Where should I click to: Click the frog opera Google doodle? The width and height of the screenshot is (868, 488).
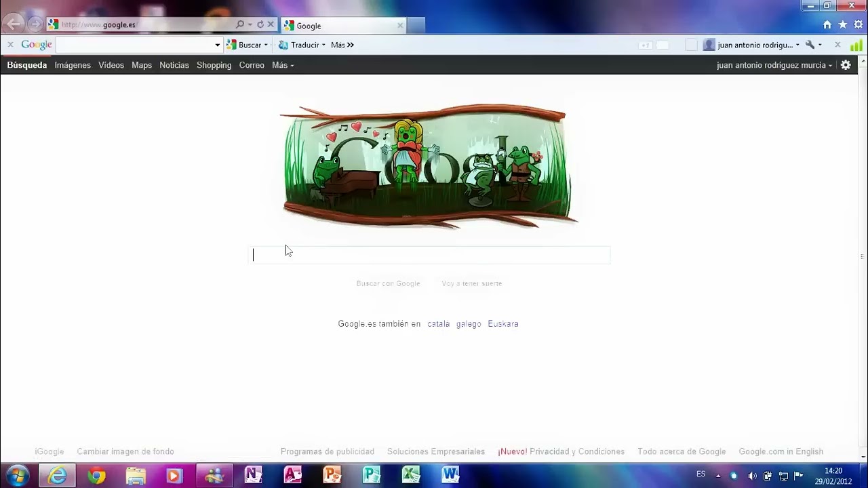pyautogui.click(x=429, y=167)
